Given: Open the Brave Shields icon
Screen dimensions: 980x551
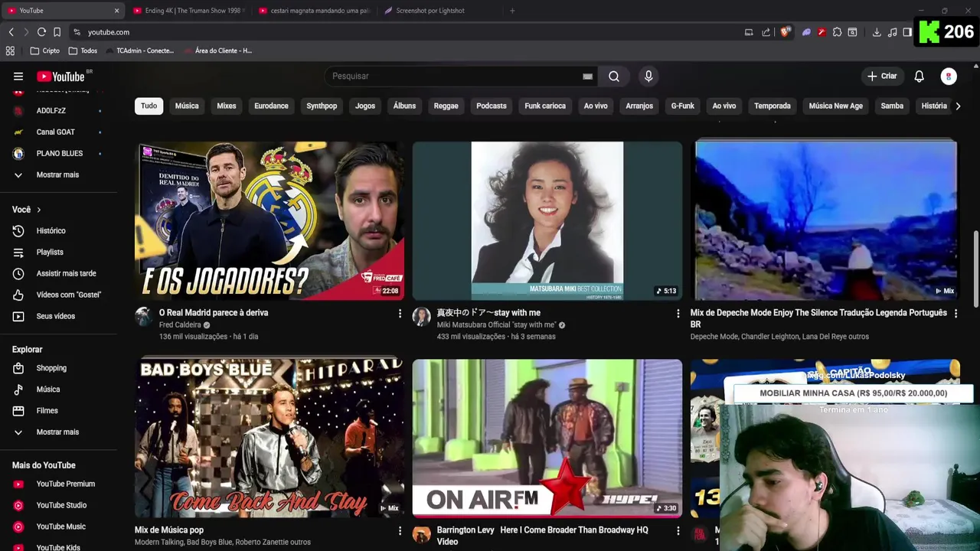Looking at the screenshot, I should (786, 32).
